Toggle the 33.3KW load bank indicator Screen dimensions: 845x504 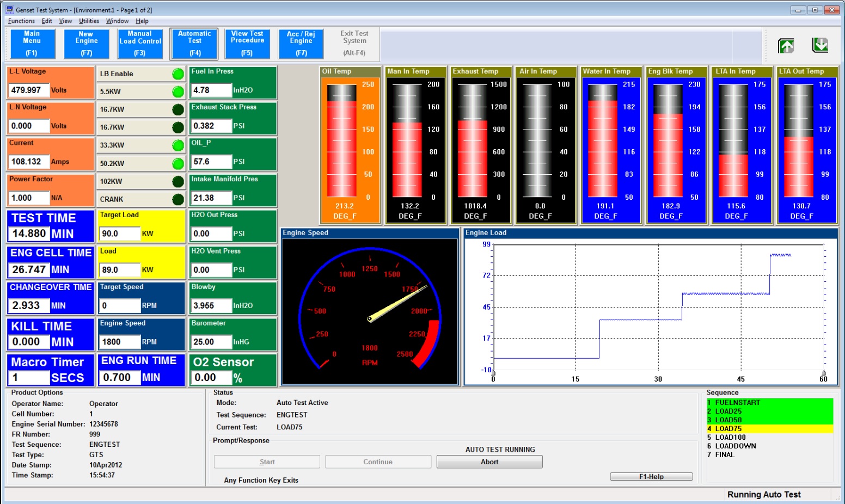coord(177,145)
